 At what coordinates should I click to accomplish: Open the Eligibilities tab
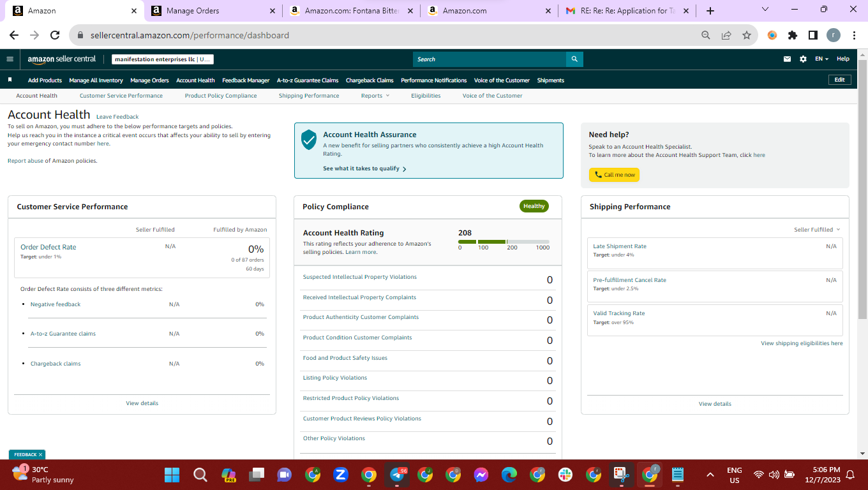click(x=426, y=96)
